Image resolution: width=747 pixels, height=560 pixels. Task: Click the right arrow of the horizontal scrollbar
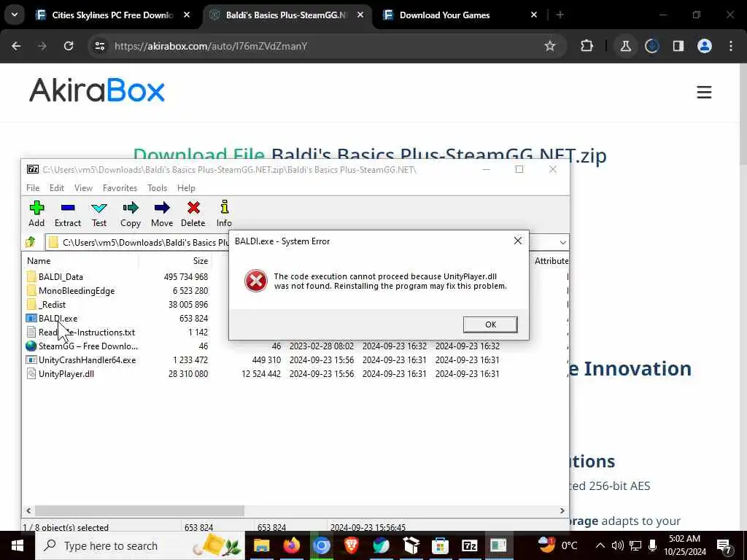[x=562, y=510]
